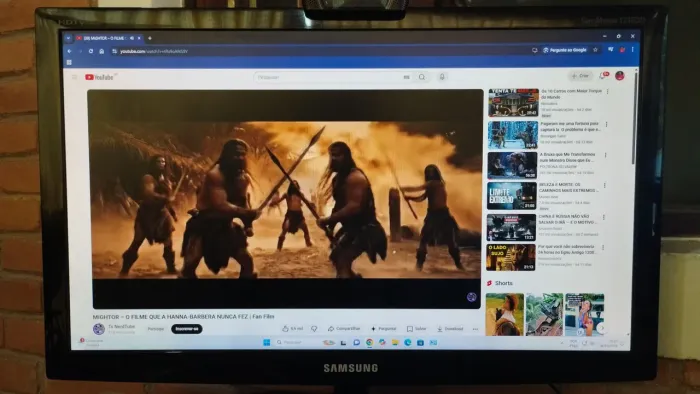Open a new browser tab

point(150,38)
